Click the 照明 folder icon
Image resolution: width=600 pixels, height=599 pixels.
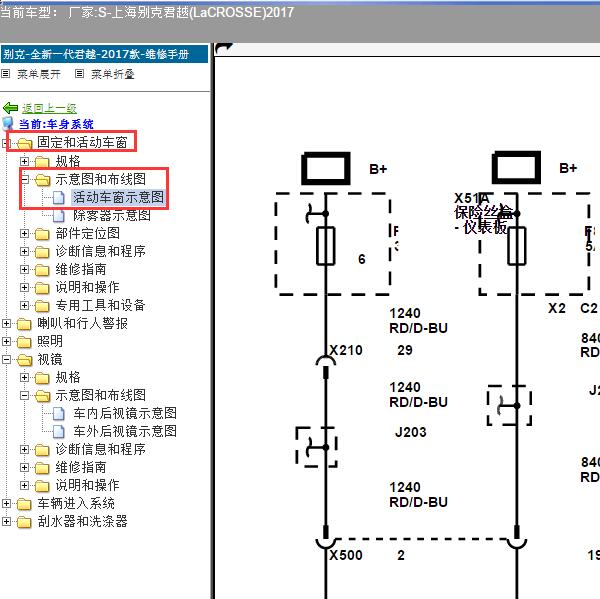tap(24, 342)
